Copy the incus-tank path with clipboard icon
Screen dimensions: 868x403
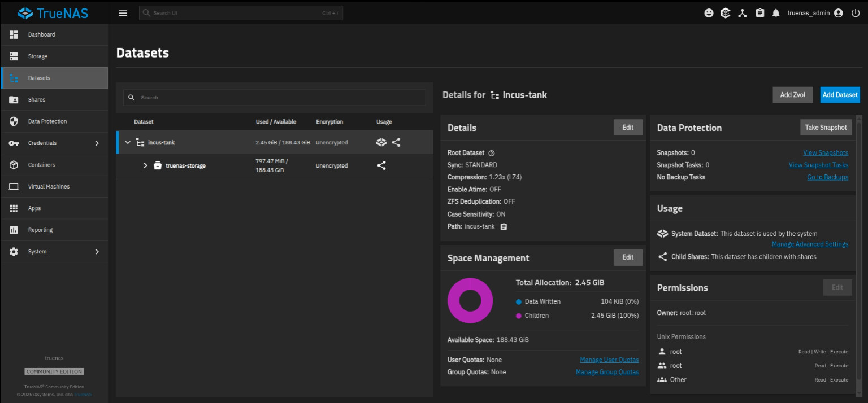click(504, 226)
